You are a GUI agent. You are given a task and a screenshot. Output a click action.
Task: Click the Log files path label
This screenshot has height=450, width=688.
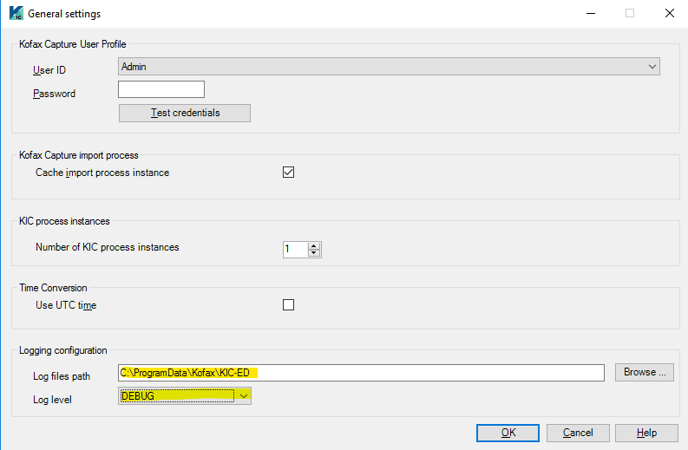click(x=61, y=376)
